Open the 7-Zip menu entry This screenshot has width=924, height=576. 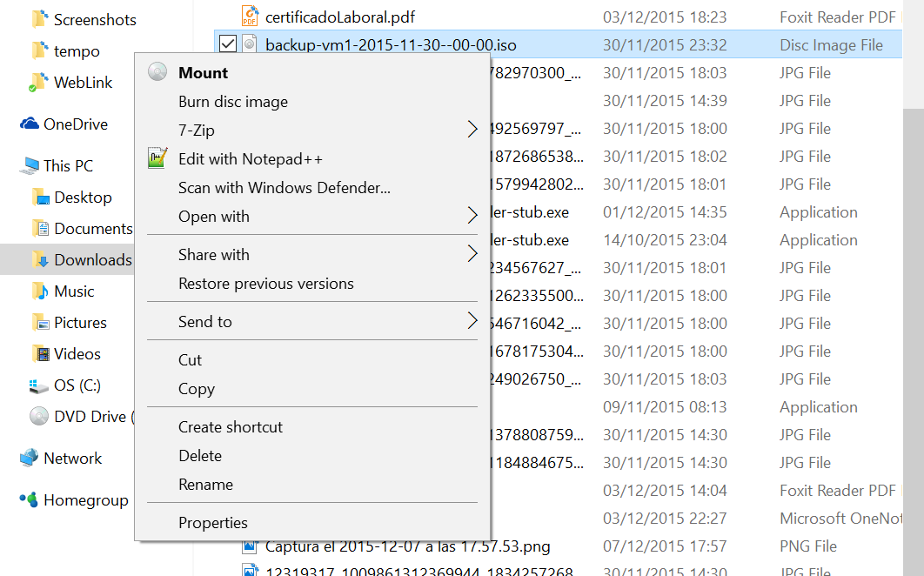(x=312, y=131)
